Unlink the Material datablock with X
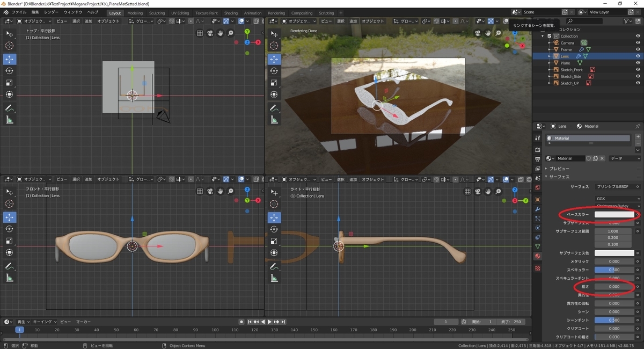 [x=602, y=158]
